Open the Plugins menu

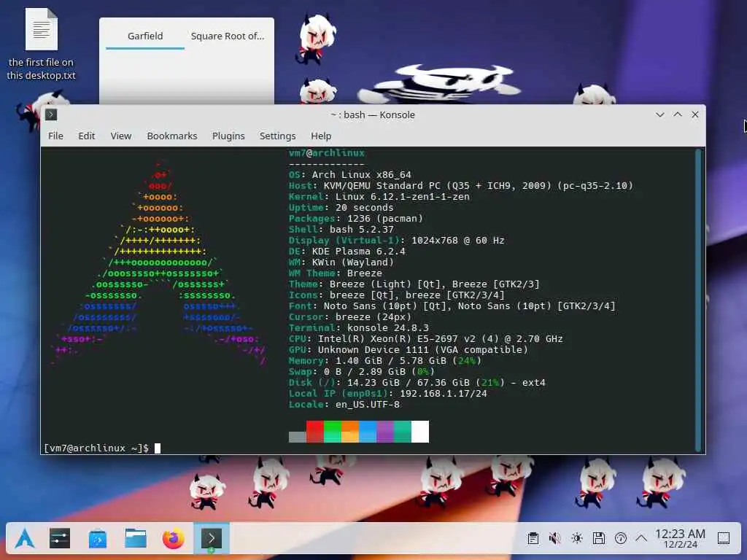coord(228,136)
